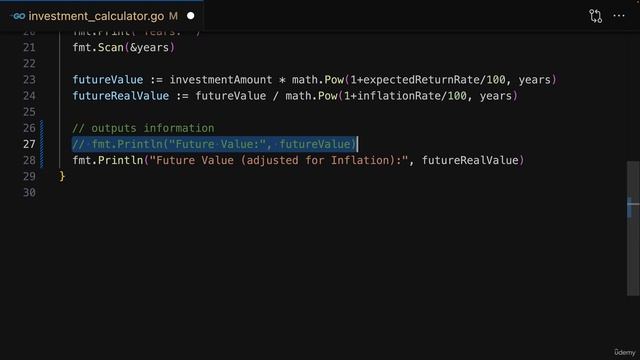Click the blue change marker in the scrollbar
Screen dimensions: 640x360
coord(630,207)
